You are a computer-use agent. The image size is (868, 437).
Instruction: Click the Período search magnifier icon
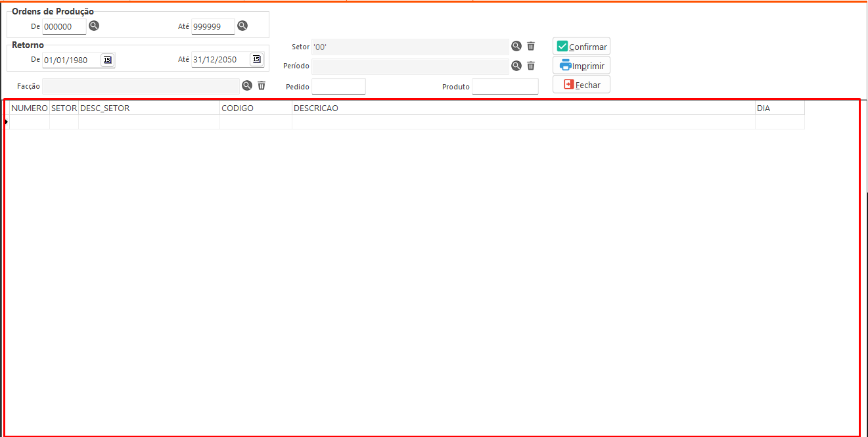[x=516, y=66]
